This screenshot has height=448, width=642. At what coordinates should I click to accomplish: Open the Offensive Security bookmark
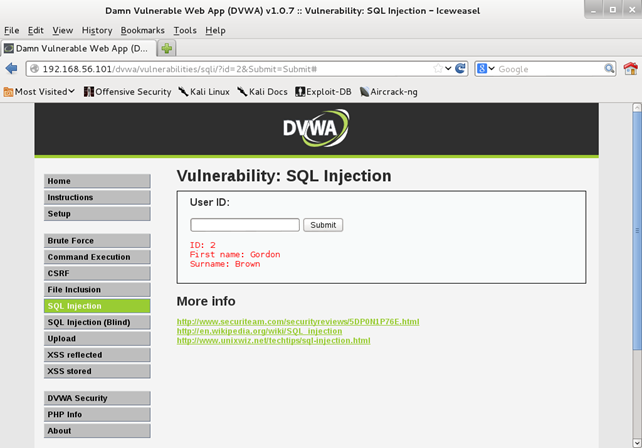pos(127,91)
